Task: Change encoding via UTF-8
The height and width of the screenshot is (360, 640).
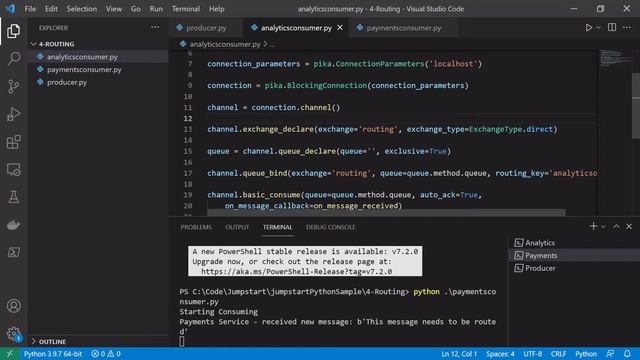Action: point(533,354)
